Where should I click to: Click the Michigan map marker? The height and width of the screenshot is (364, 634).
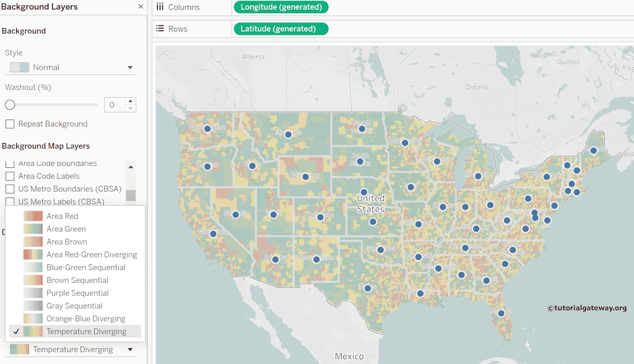(479, 176)
